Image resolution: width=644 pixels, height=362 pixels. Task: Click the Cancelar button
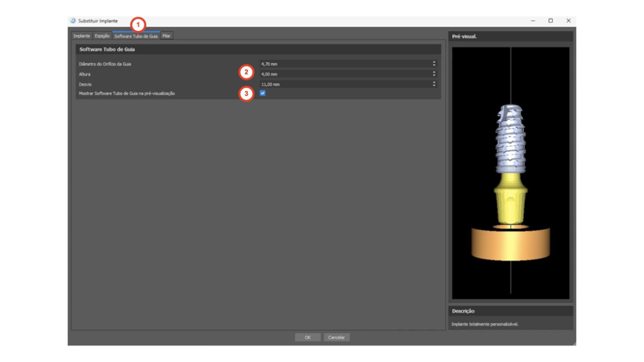(336, 337)
